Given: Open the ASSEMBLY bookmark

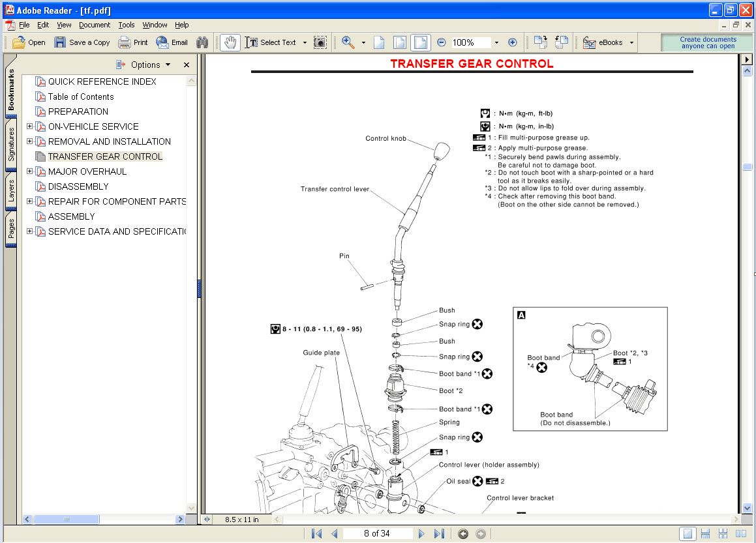Looking at the screenshot, I should point(71,216).
